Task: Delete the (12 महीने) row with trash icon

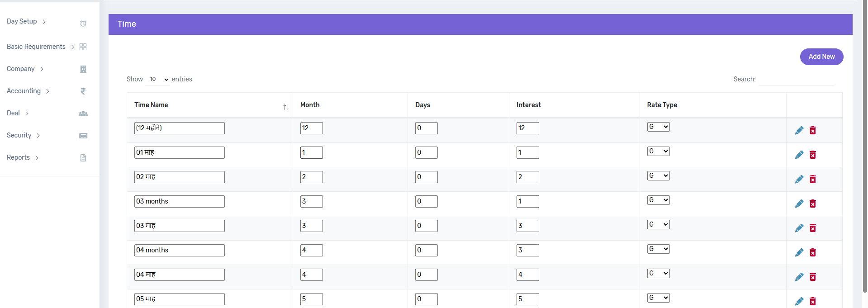Action: pyautogui.click(x=813, y=130)
